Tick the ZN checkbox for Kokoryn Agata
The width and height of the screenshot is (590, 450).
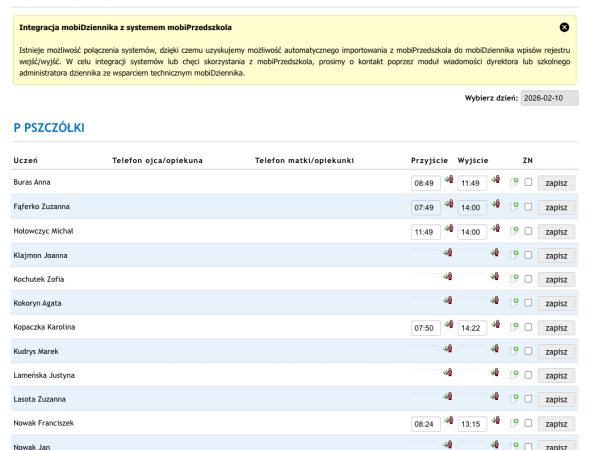tap(528, 303)
